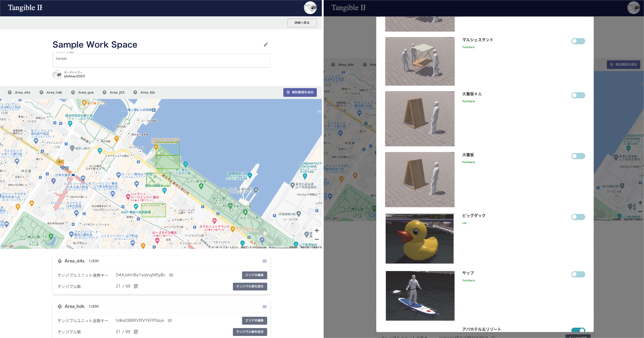
Task: Click 検討範囲を追加 button in right window
Action: (624, 64)
